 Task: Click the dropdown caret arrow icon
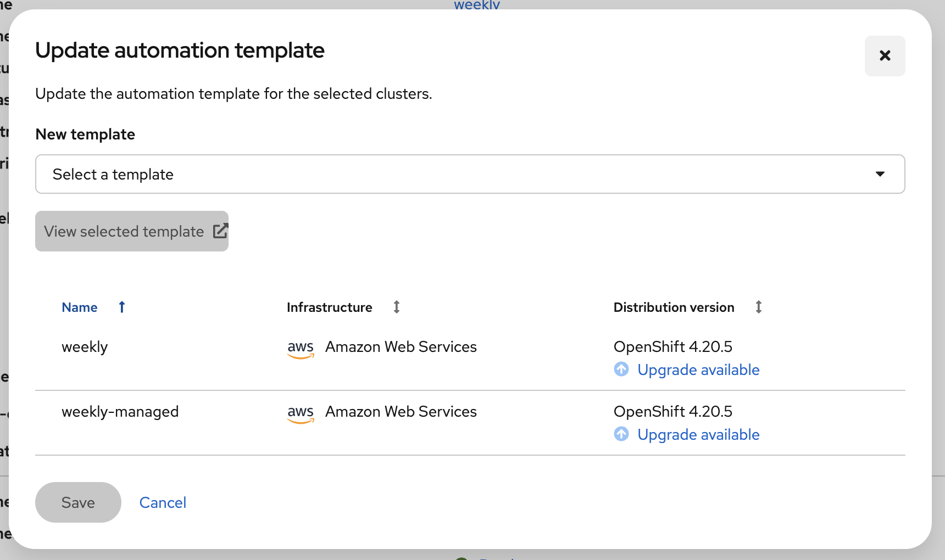[880, 174]
